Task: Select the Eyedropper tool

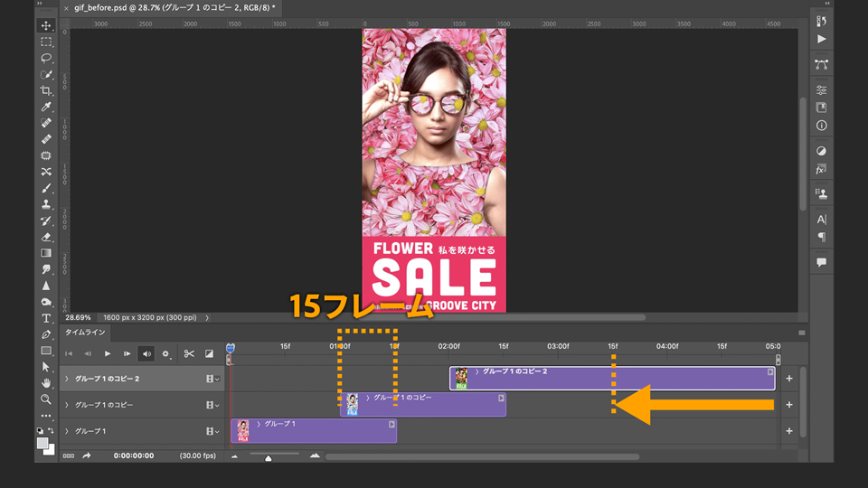Action: coord(46,107)
